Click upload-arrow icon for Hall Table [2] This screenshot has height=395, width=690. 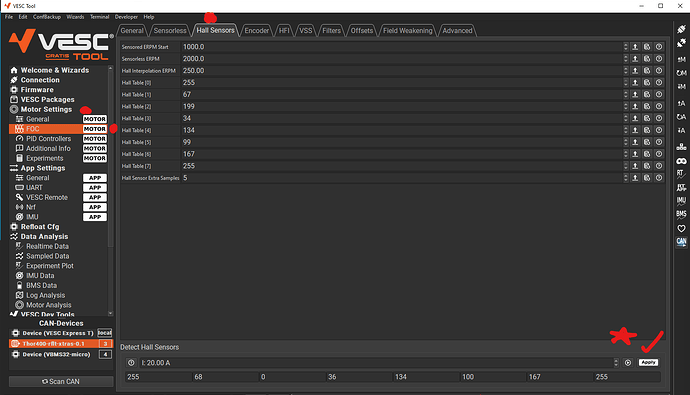[x=635, y=106]
